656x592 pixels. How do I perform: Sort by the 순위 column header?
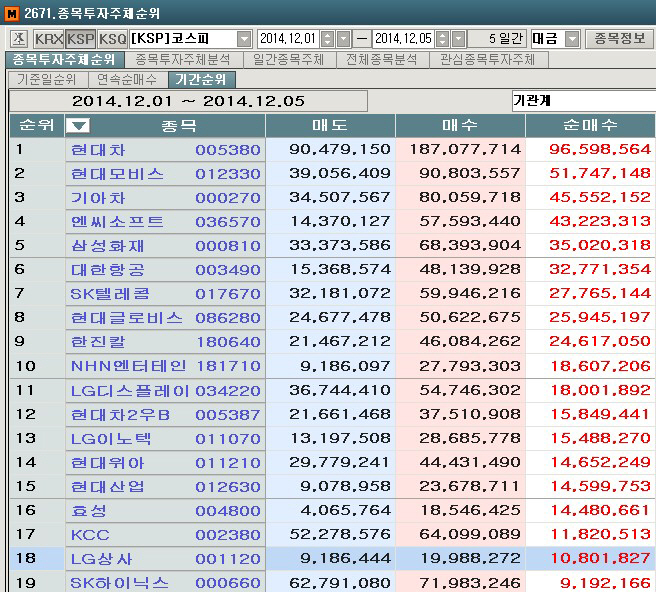37,125
